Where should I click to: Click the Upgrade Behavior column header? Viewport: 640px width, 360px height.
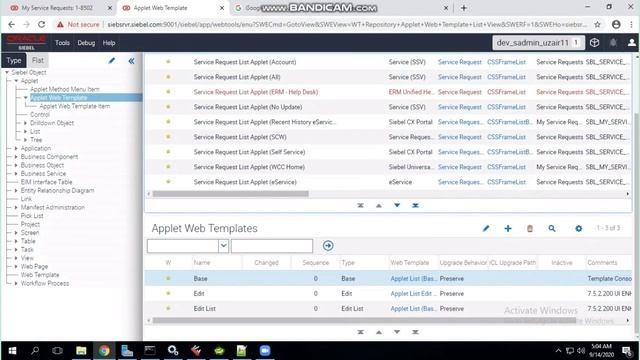[x=463, y=263]
